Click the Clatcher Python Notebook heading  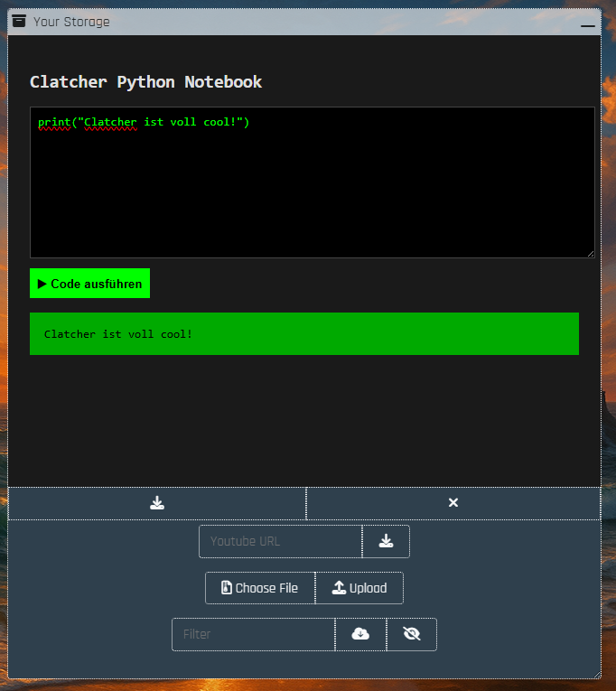(145, 82)
